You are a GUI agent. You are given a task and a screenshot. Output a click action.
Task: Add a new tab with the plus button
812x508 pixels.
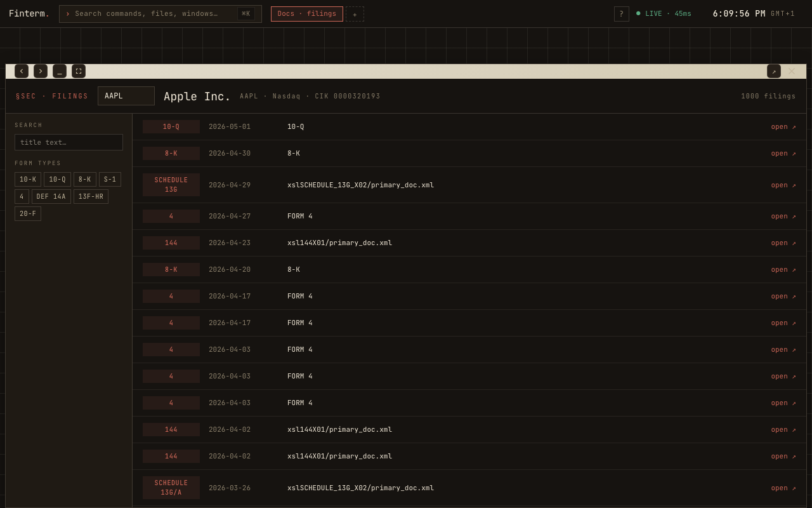[x=355, y=14]
